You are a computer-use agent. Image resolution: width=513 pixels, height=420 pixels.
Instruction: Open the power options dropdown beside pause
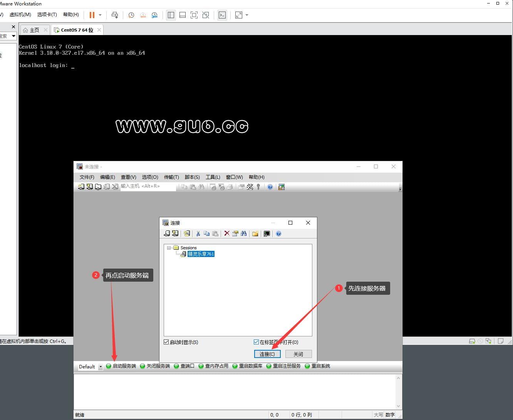tap(100, 15)
